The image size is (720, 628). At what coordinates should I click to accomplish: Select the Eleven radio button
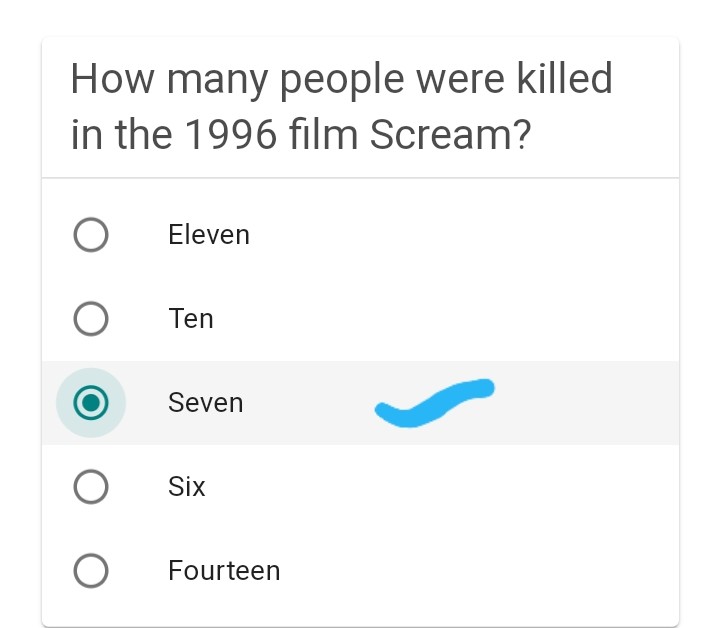(x=91, y=235)
